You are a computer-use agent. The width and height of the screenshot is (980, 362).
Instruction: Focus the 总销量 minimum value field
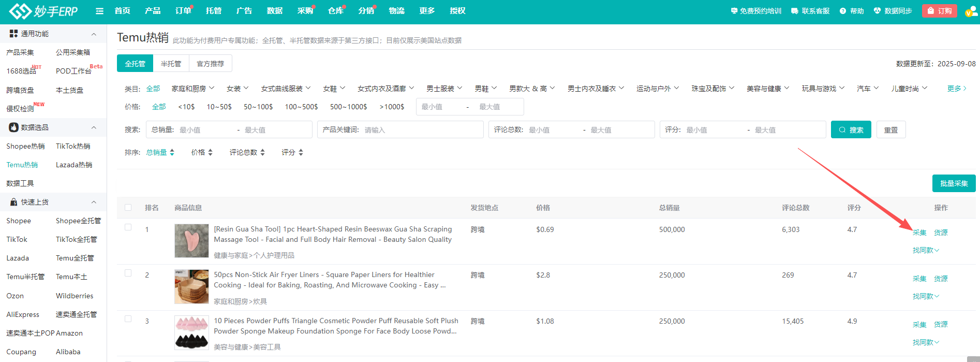pos(205,129)
